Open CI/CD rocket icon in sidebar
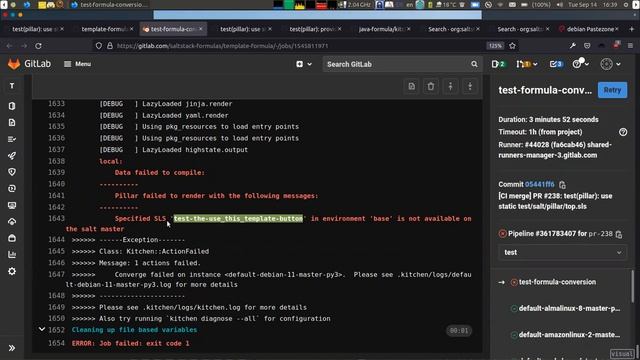640x360 pixels. coord(12,156)
